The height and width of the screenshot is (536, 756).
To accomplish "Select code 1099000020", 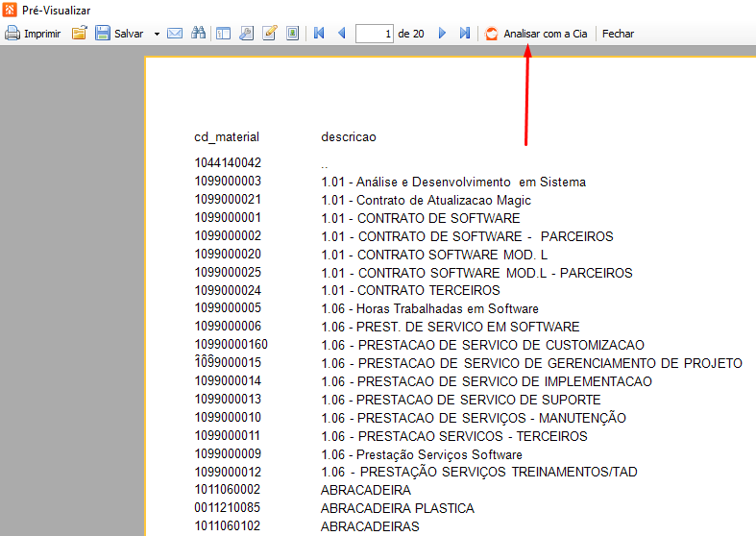I will pos(228,254).
